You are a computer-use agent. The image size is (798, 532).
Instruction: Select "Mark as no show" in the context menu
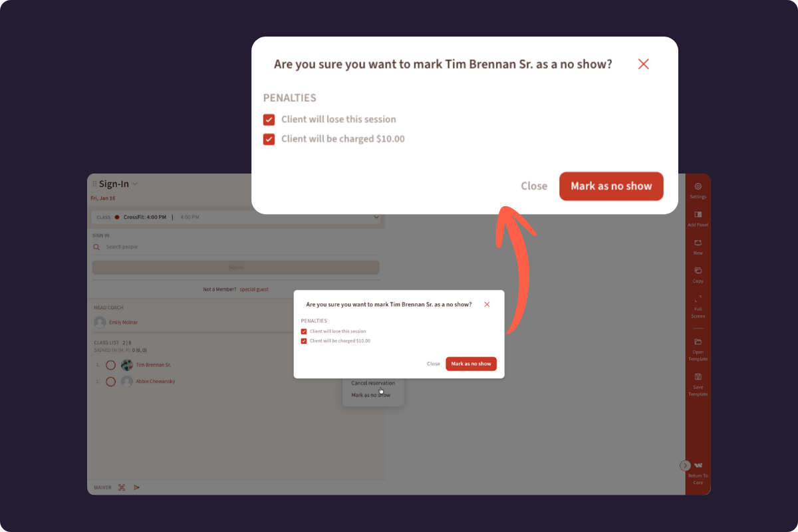pos(370,395)
